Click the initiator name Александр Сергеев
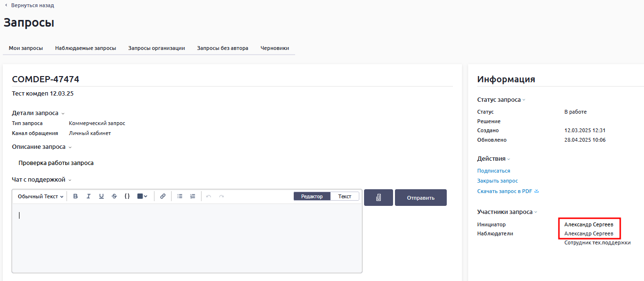The height and width of the screenshot is (281, 644). coord(589,224)
